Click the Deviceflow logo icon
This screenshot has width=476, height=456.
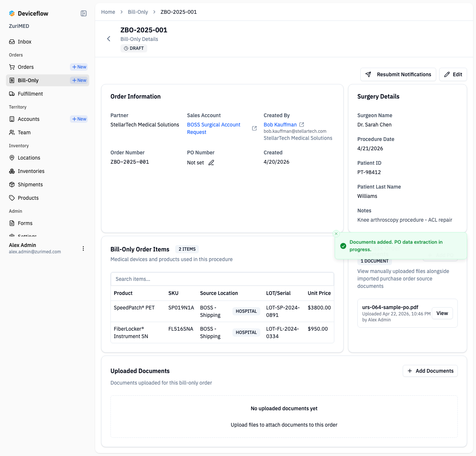click(12, 13)
